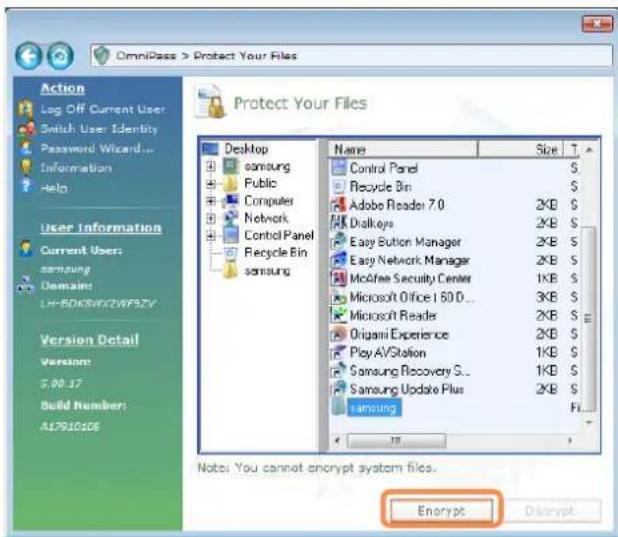
Task: Open Switch User Identity action
Action: (x=99, y=129)
